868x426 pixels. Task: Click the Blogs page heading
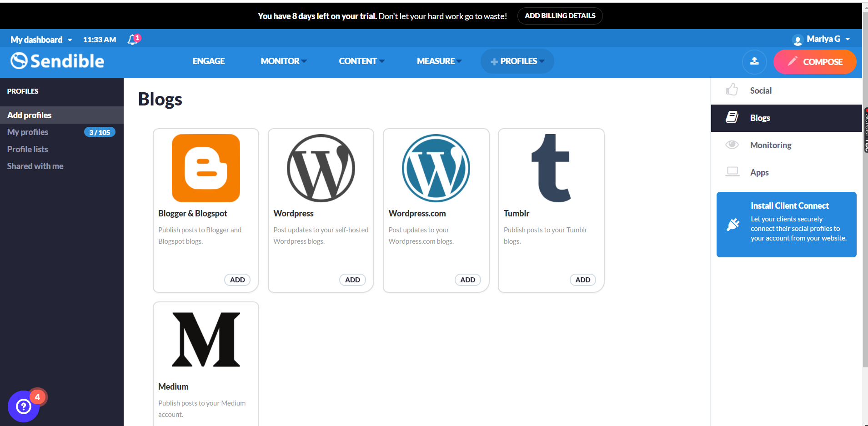click(x=160, y=99)
